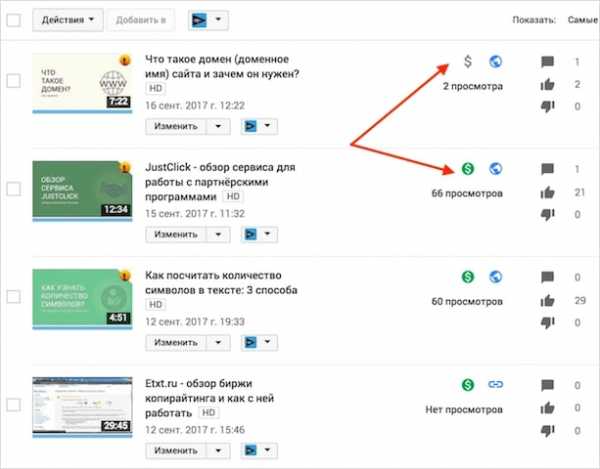Open the Действия dropdown menu
The width and height of the screenshot is (600, 469).
pyautogui.click(x=68, y=19)
